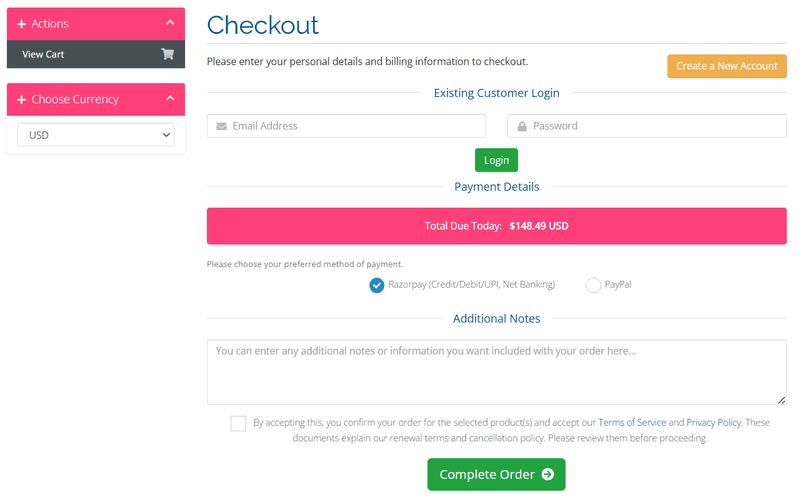Click the Total Due Today pink bar
This screenshot has width=800, height=499.
[496, 226]
